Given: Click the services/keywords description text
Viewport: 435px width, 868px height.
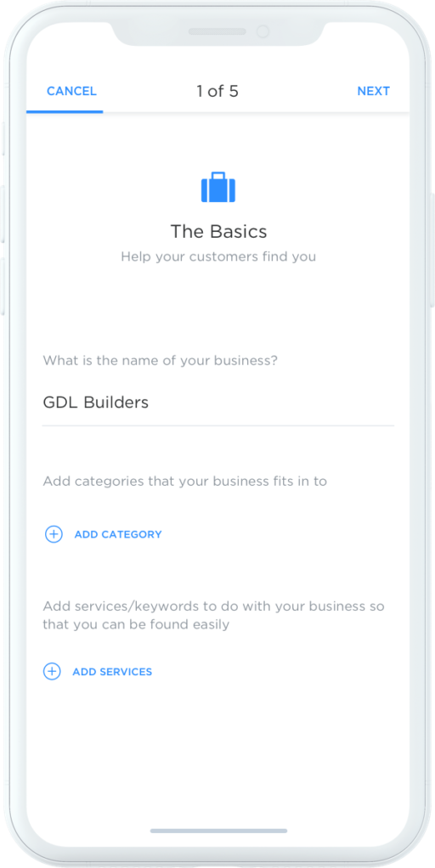Looking at the screenshot, I should 213,616.
